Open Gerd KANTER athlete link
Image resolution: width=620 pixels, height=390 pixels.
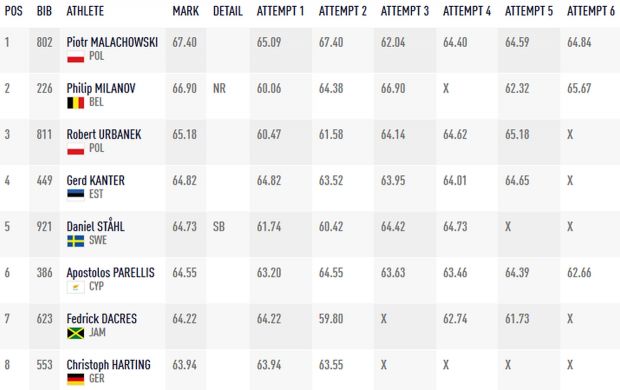pos(96,180)
